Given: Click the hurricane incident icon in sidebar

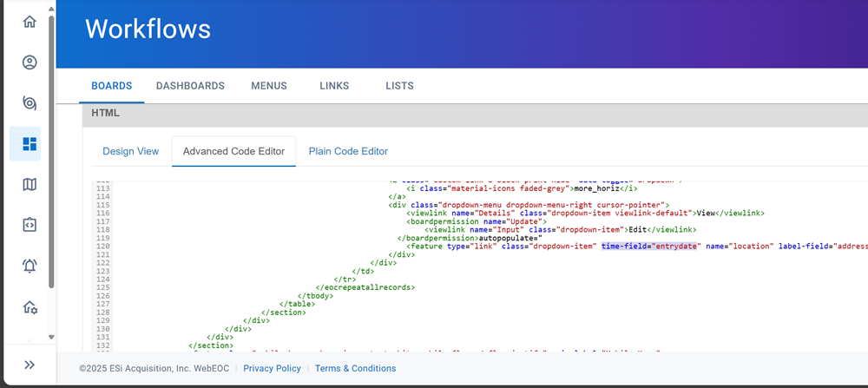Looking at the screenshot, I should [30, 103].
